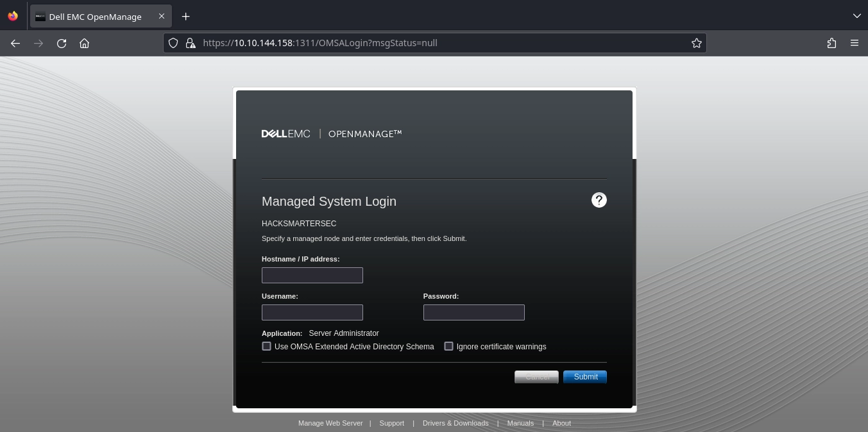Viewport: 868px width, 432px height.
Task: Expand the list all tabs chevron
Action: point(856,16)
